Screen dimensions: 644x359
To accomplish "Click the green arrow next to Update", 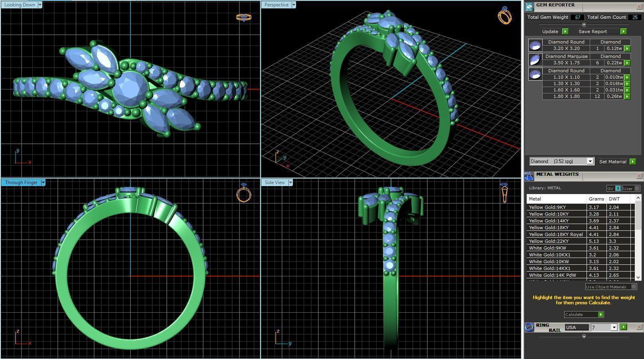I will click(565, 31).
